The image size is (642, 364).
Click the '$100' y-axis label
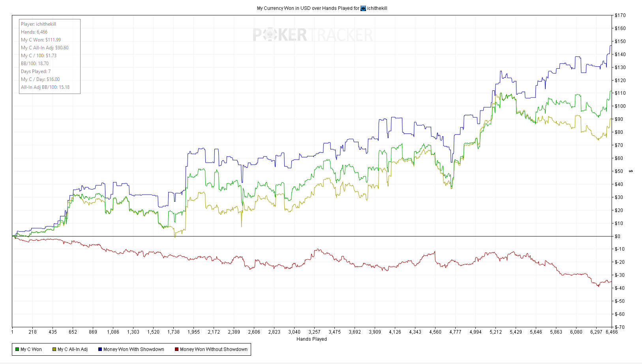(620, 106)
